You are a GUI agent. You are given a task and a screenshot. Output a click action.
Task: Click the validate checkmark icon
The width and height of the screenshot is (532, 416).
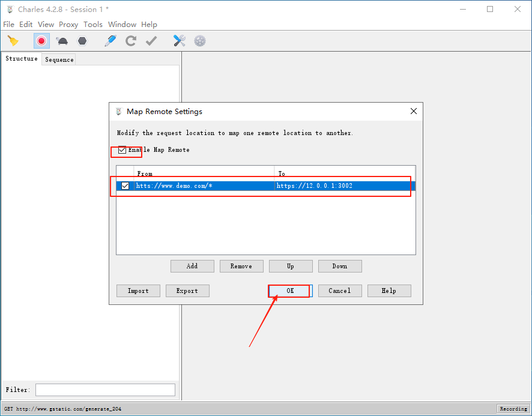151,41
